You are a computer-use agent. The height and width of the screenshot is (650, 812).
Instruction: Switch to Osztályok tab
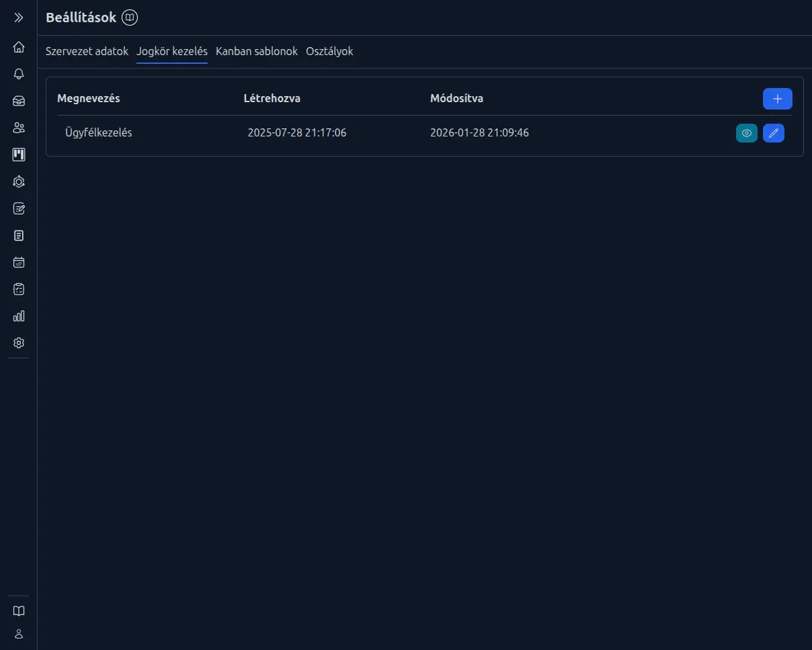(329, 52)
